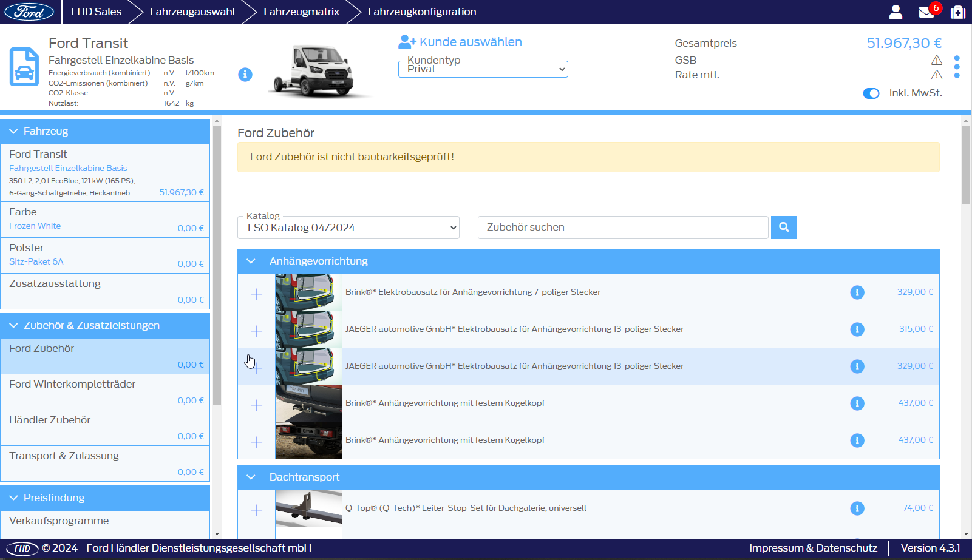The height and width of the screenshot is (560, 972).
Task: Show info for JAEGER Elektrobausatz 315,00 €
Action: [857, 329]
